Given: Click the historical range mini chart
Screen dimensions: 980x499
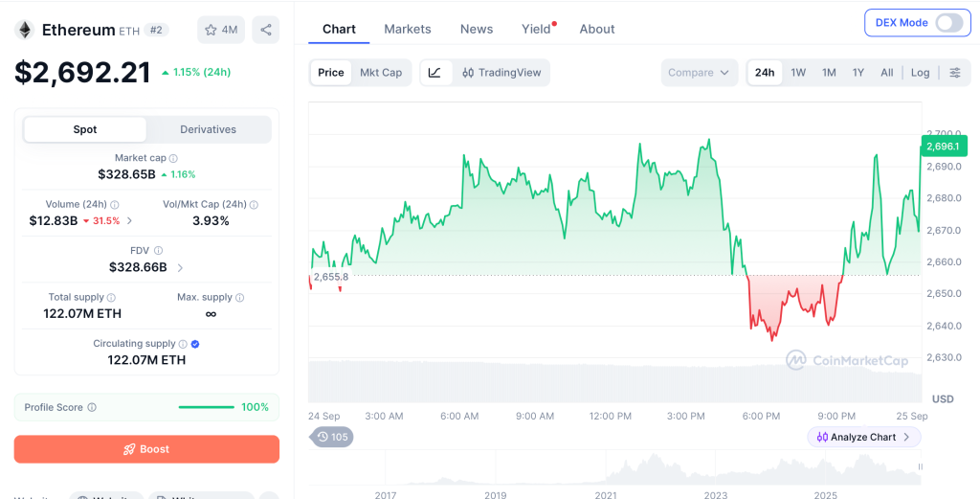Looking at the screenshot, I should (x=615, y=467).
